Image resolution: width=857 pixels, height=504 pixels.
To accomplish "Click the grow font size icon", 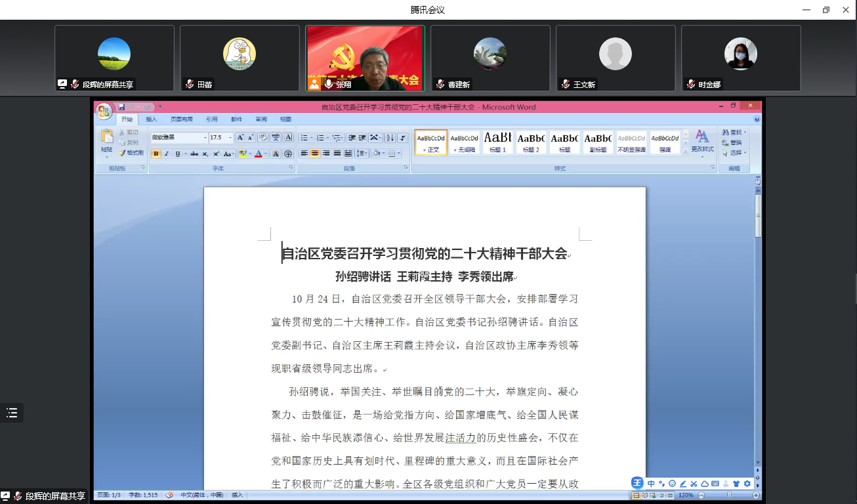I will tap(240, 138).
